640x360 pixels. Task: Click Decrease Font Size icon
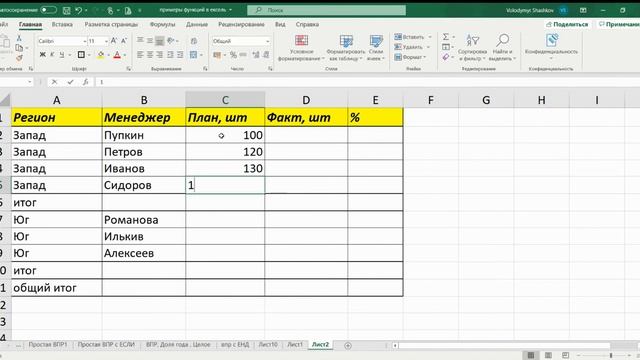point(124,41)
